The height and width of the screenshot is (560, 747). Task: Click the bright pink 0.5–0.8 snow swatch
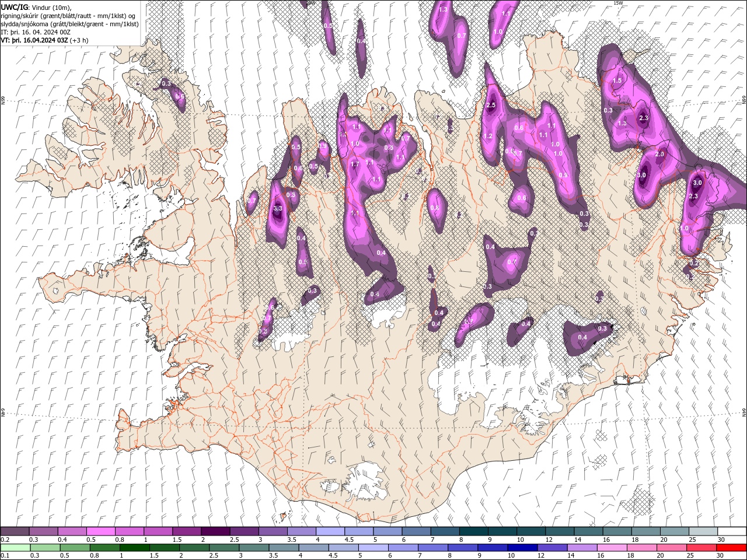(101, 531)
